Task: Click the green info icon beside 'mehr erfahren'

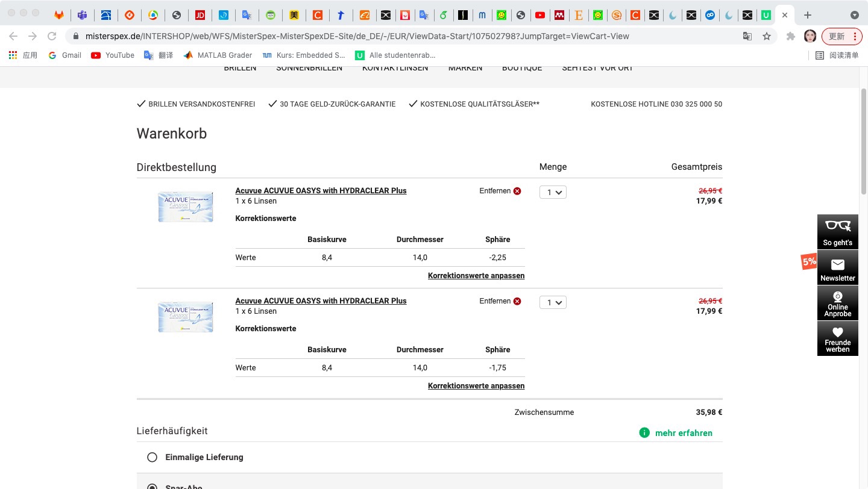Action: click(x=644, y=433)
